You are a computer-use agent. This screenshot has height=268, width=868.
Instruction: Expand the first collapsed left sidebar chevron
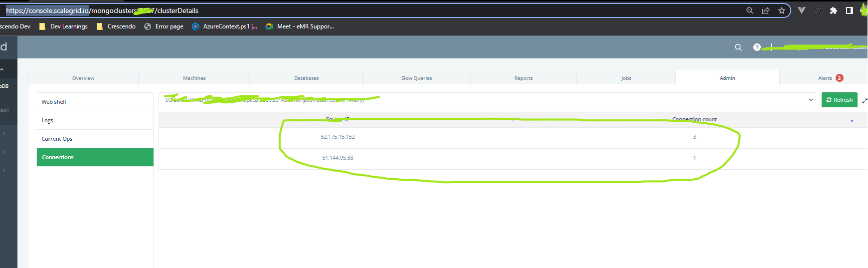pyautogui.click(x=3, y=133)
